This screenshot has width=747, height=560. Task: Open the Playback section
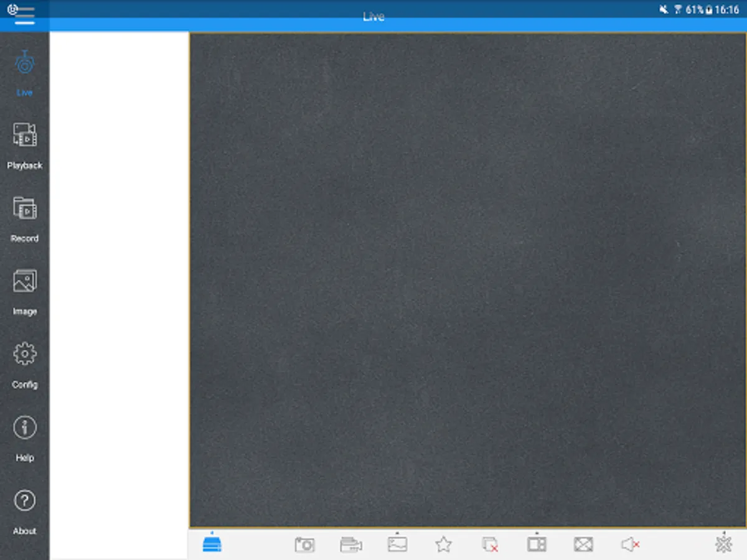[25, 146]
